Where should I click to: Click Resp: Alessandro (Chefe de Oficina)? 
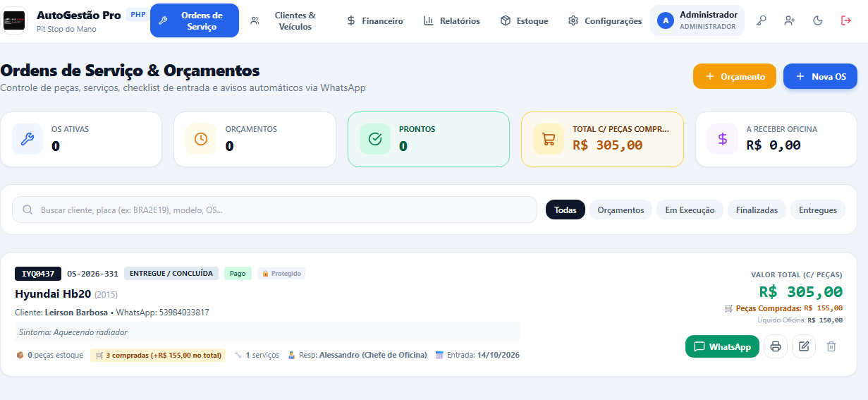coord(357,355)
